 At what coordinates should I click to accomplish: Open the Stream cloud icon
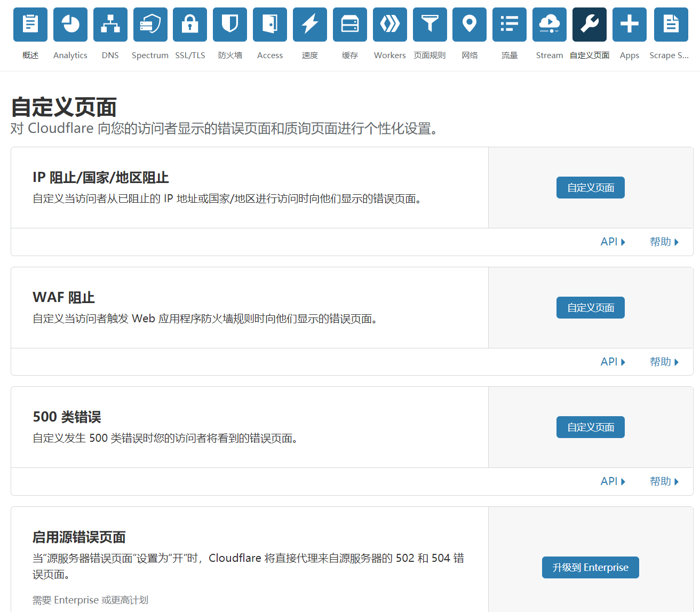pos(550,25)
